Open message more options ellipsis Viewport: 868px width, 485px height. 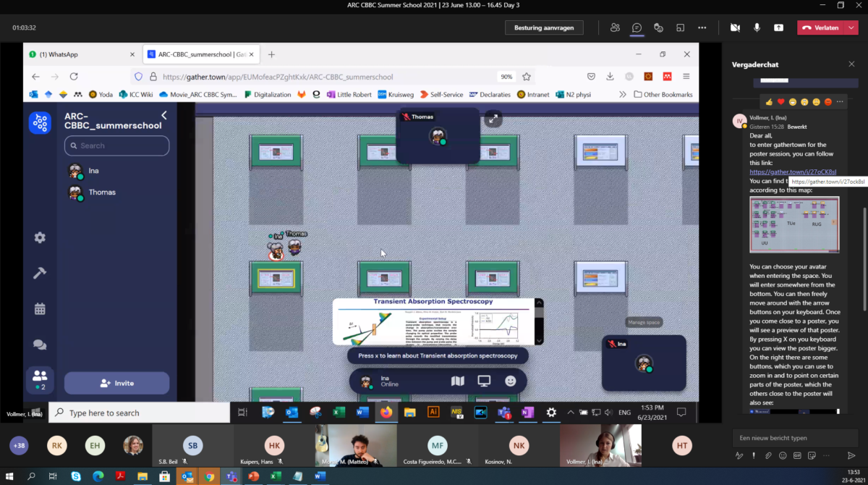click(x=840, y=101)
